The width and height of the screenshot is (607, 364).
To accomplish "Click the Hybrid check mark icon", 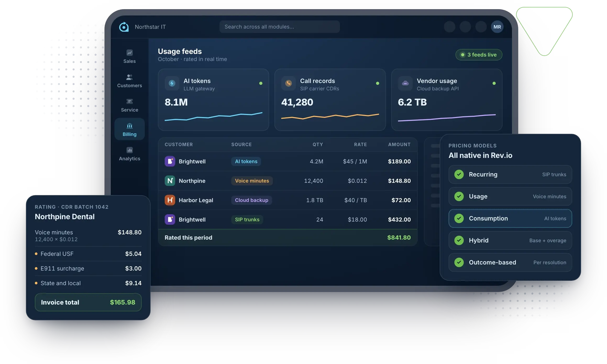I will point(459,240).
